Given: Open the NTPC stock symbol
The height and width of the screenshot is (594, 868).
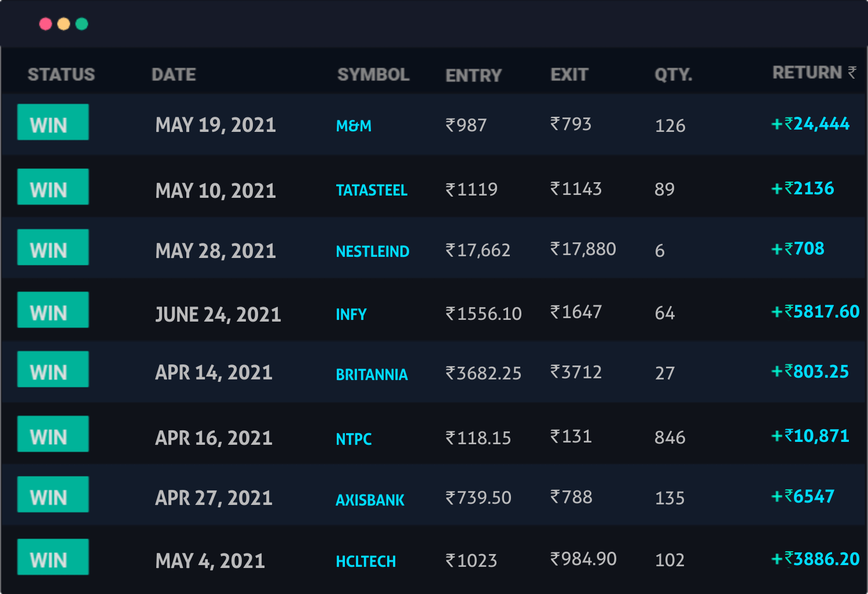Looking at the screenshot, I should point(354,439).
